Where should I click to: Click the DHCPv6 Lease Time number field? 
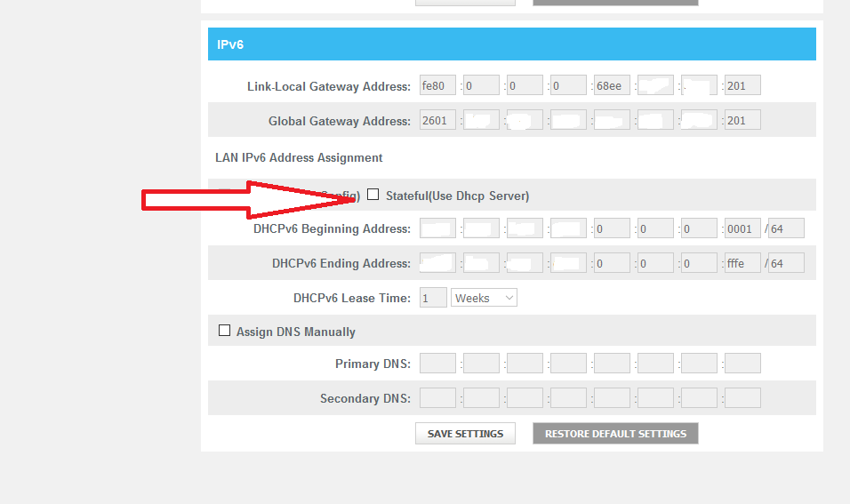[433, 298]
